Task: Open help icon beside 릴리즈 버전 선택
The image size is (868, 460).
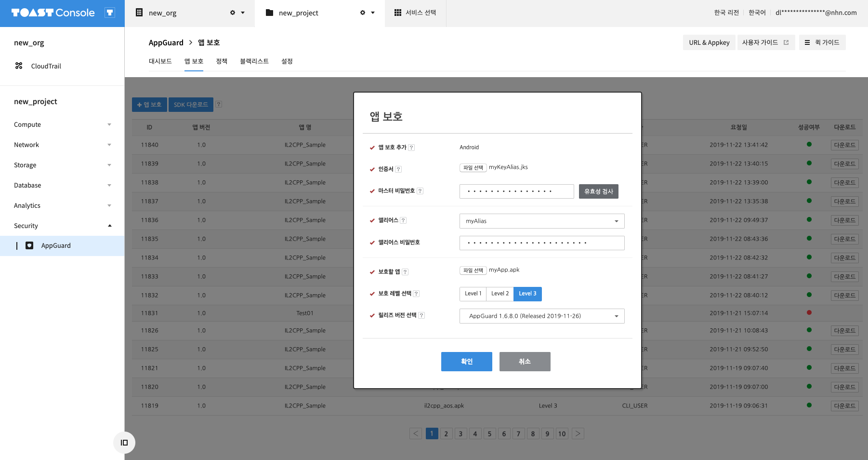Action: click(x=421, y=315)
